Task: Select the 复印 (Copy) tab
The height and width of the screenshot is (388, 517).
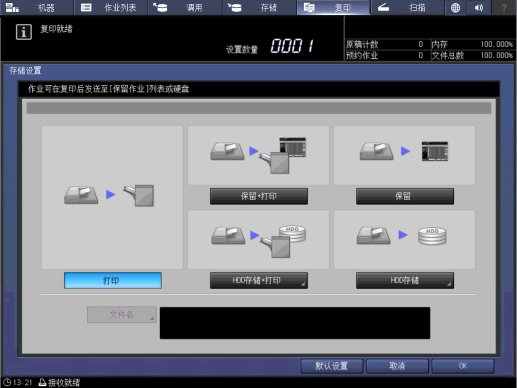Action: [x=333, y=7]
